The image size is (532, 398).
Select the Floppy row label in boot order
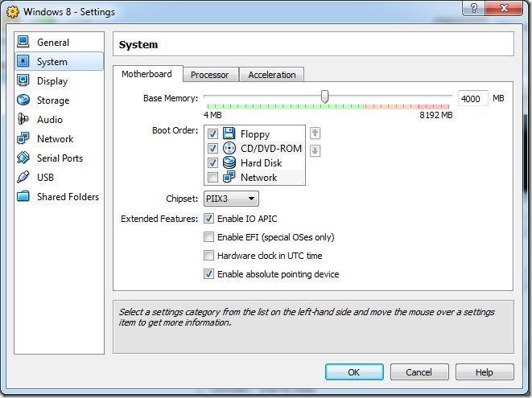click(255, 134)
